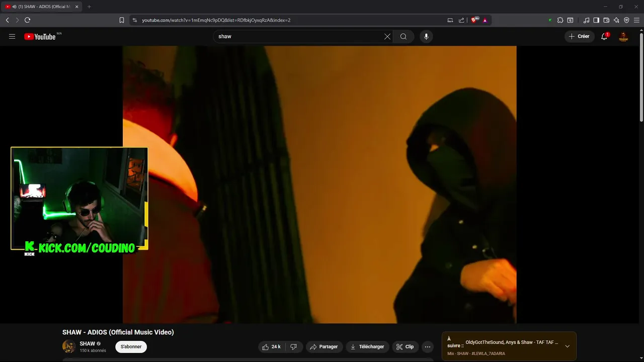Click the video title SHAW - ADIOS
This screenshot has height=362, width=644.
point(118,332)
